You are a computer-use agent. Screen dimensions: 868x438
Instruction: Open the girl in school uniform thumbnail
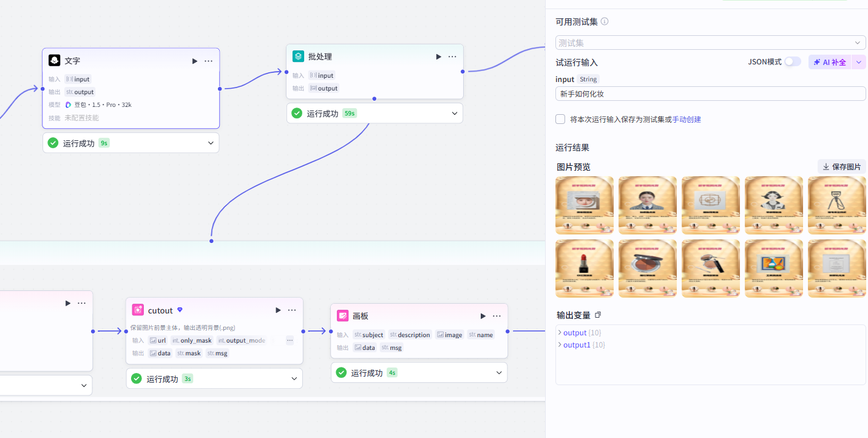(x=648, y=205)
